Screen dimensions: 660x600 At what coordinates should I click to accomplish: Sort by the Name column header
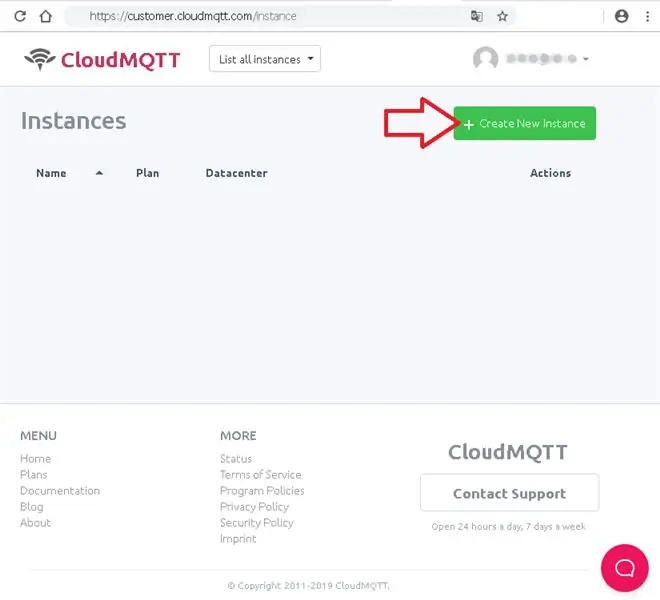[x=51, y=173]
